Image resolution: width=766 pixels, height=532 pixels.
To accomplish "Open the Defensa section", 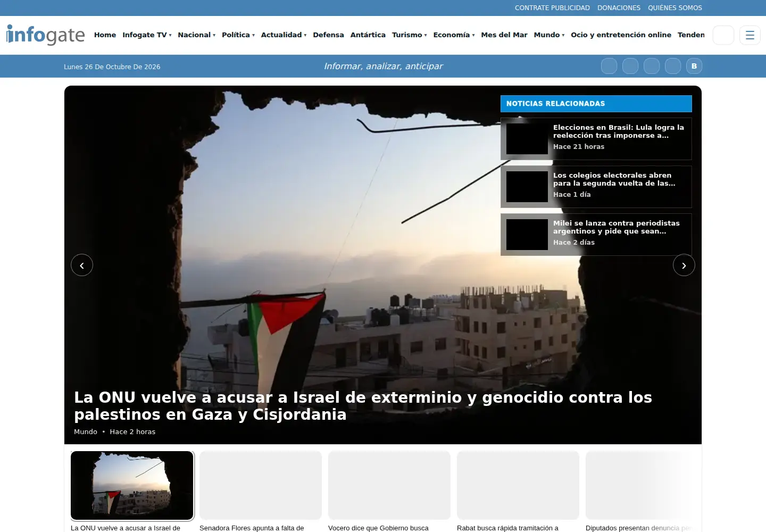I will [x=328, y=35].
